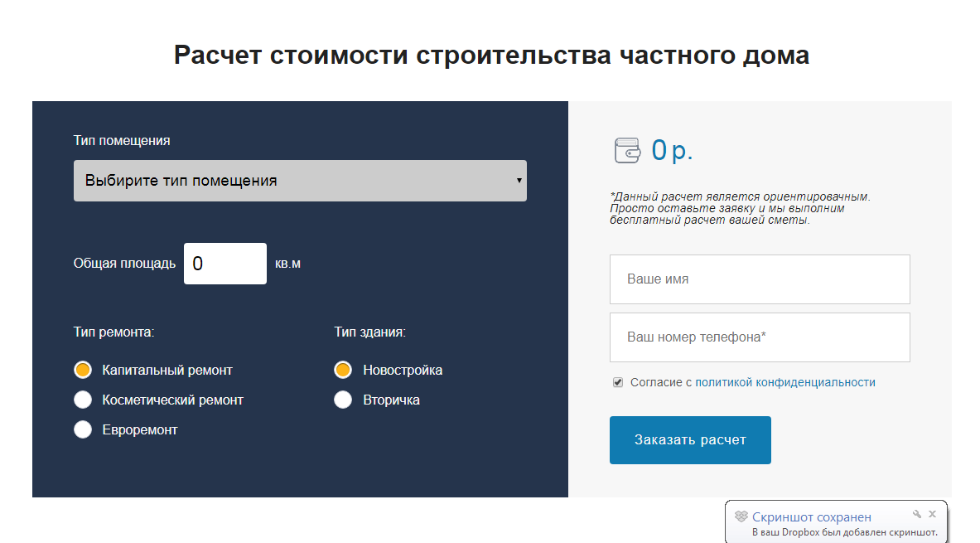The width and height of the screenshot is (980, 543).
Task: Click the Dropbox logo in the notification
Action: coord(741,517)
